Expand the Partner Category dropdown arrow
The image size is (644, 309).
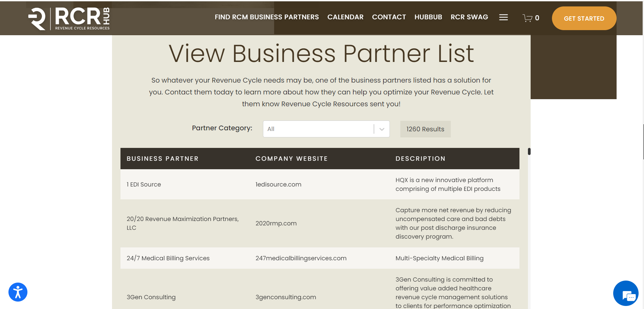tap(382, 129)
